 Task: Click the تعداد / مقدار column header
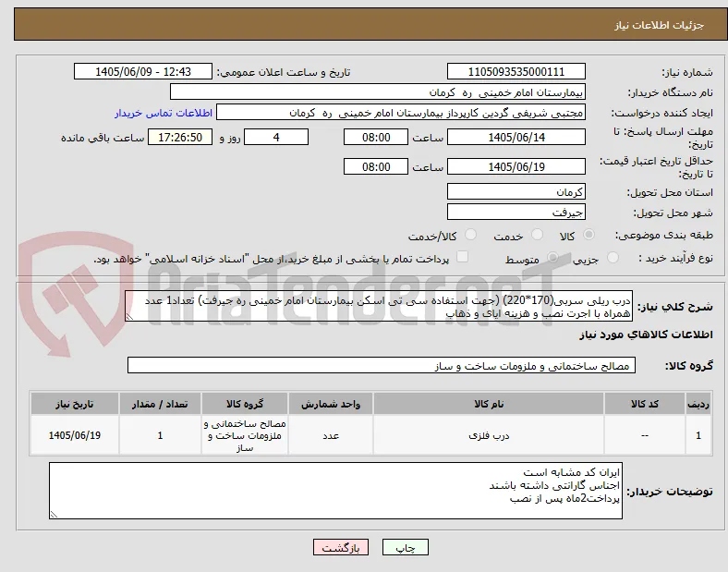point(160,404)
